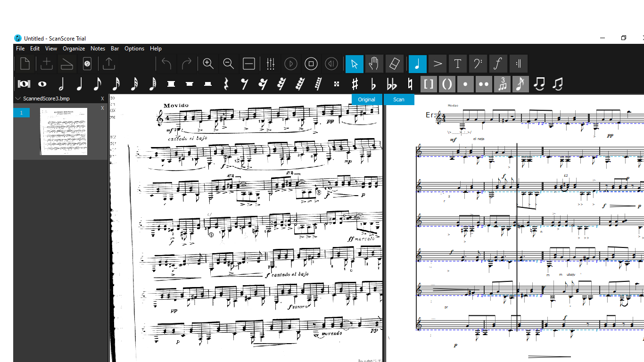
Task: Select the double flat accidental
Action: point(392,84)
